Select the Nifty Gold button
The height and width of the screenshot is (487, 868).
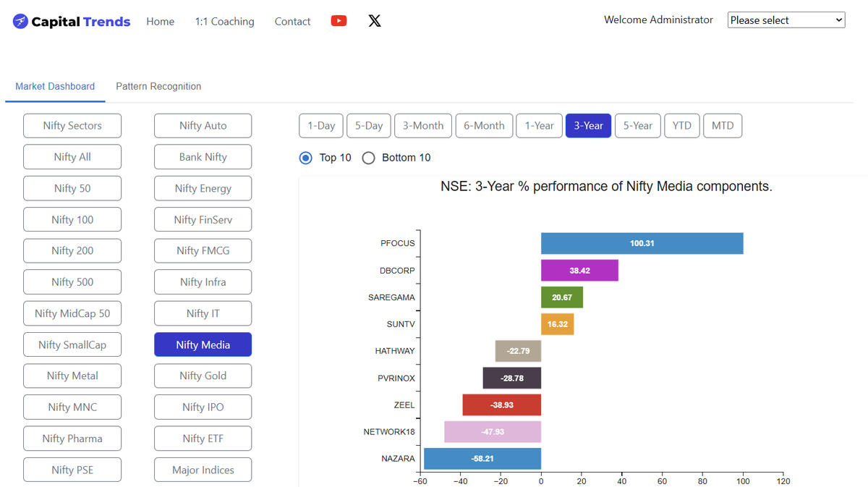tap(203, 376)
